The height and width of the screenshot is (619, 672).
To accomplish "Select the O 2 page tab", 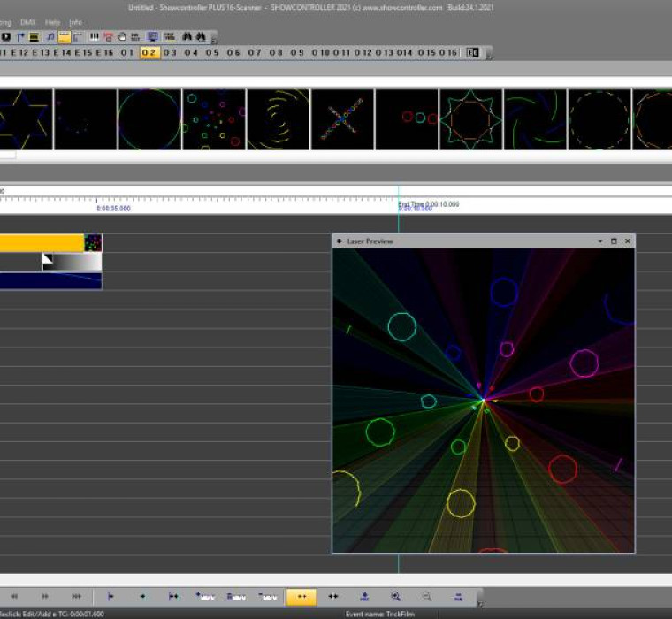I will [x=149, y=53].
